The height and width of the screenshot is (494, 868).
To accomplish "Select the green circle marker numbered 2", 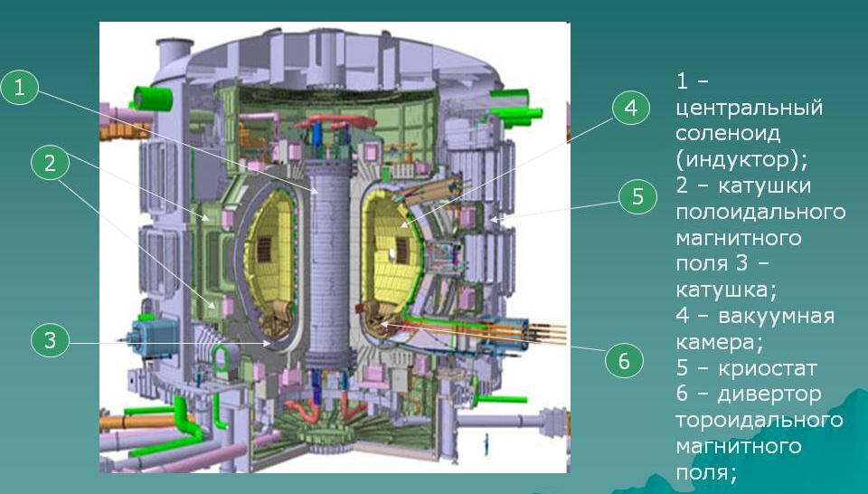I will click(x=52, y=164).
